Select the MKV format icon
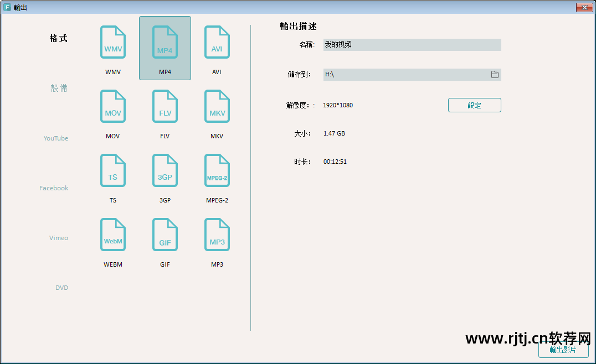This screenshot has height=364, width=596. click(217, 107)
